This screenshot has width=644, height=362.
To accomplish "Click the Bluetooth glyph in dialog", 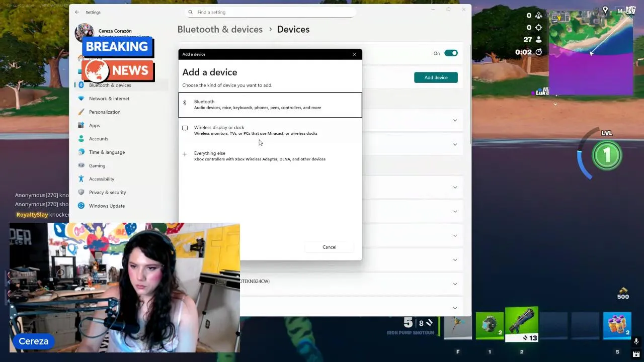I will point(185,103).
